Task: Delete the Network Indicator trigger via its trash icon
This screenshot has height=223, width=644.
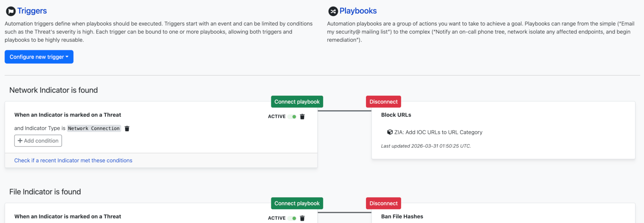Action: 302,117
